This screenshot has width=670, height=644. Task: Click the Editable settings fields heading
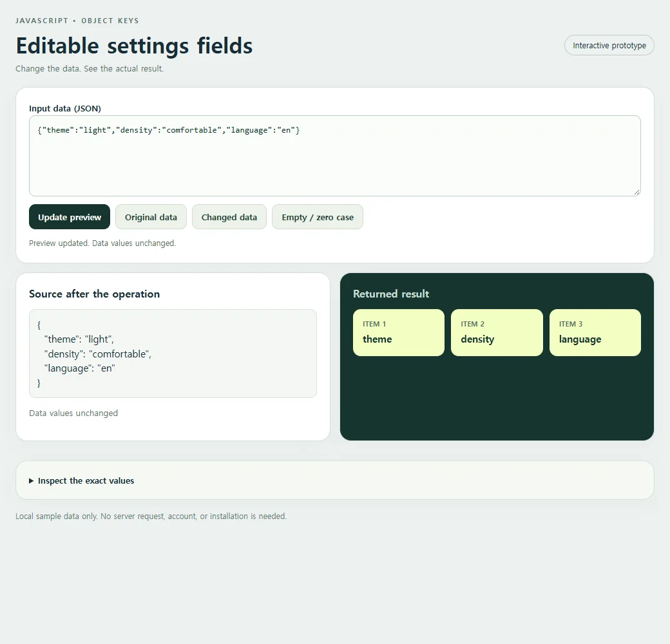(x=134, y=46)
